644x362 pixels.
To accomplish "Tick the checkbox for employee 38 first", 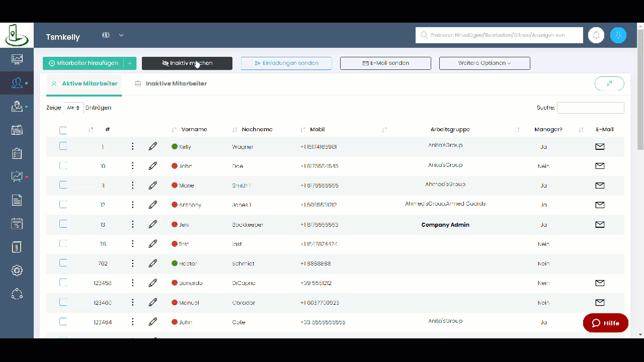I will [63, 243].
